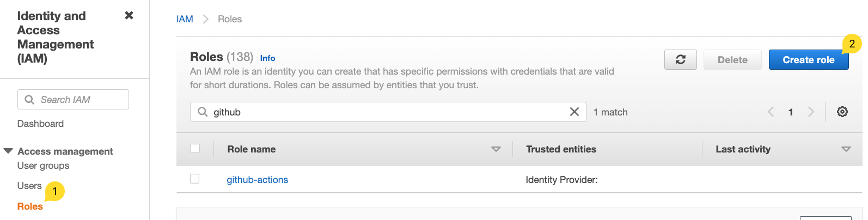Go to previous page arrow
Screen dimensions: 868x220
[771, 112]
